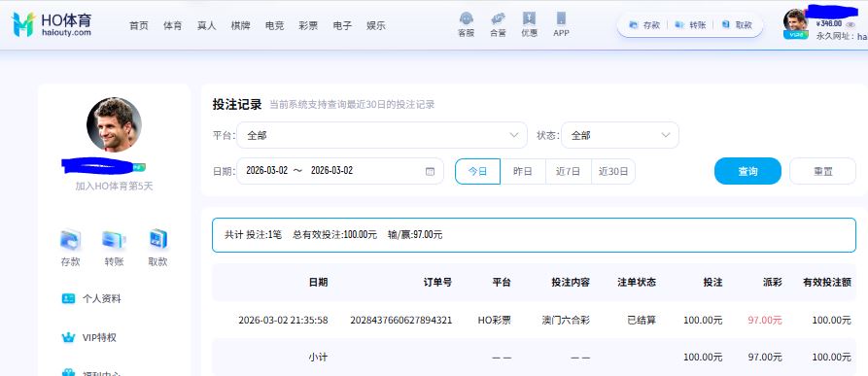
Task: Open 彩票 nav item
Action: pos(308,25)
